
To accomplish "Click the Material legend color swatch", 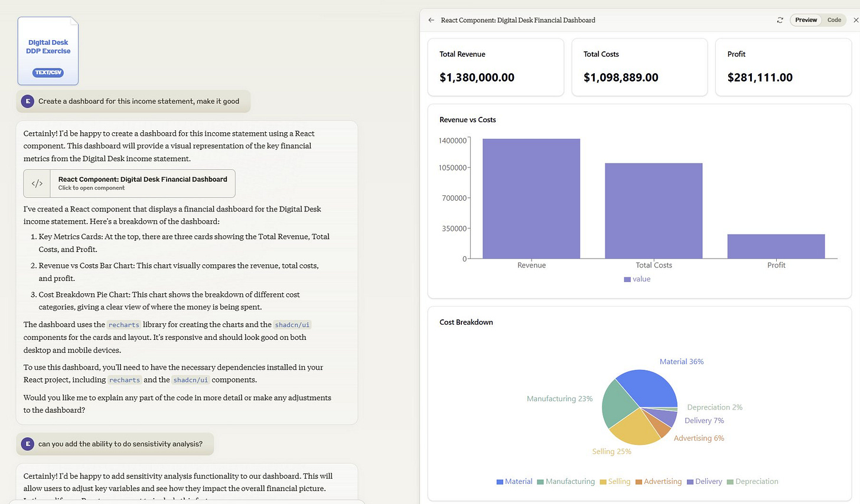I will 500,482.
